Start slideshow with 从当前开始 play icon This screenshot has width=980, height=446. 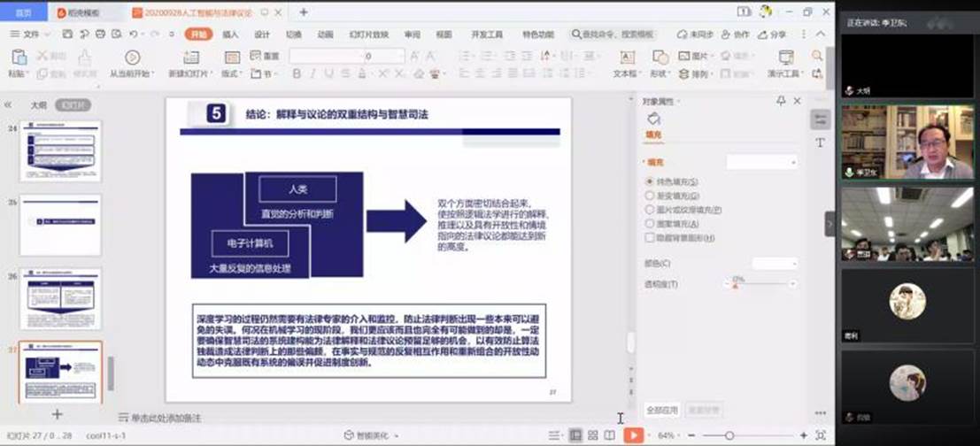click(132, 58)
